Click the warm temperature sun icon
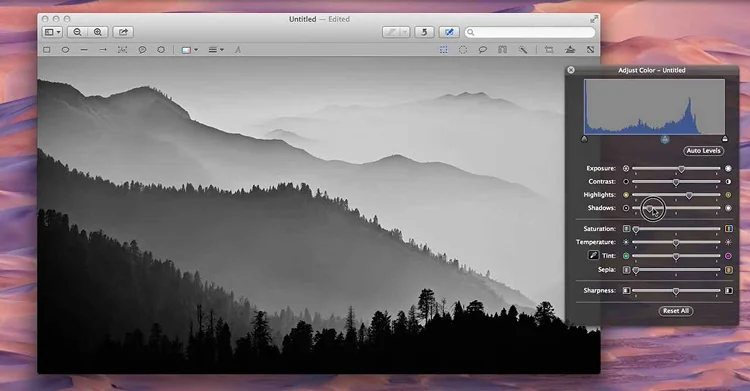Screen dimensions: 750x391 click(728, 243)
